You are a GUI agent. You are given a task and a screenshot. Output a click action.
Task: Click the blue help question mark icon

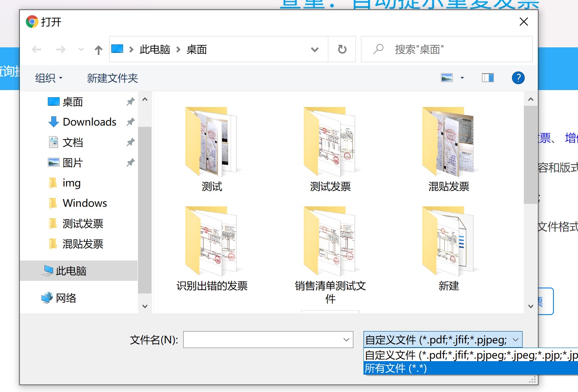click(x=518, y=78)
